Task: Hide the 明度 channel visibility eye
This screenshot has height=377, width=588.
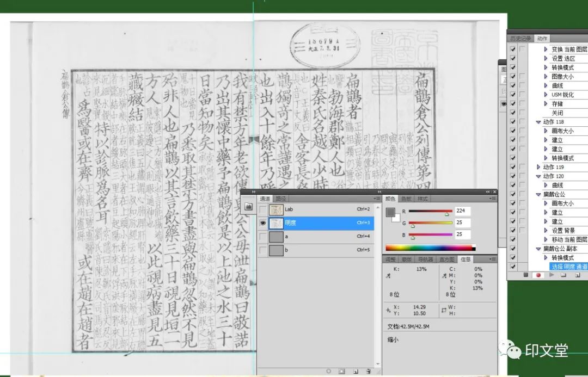Action: click(263, 223)
